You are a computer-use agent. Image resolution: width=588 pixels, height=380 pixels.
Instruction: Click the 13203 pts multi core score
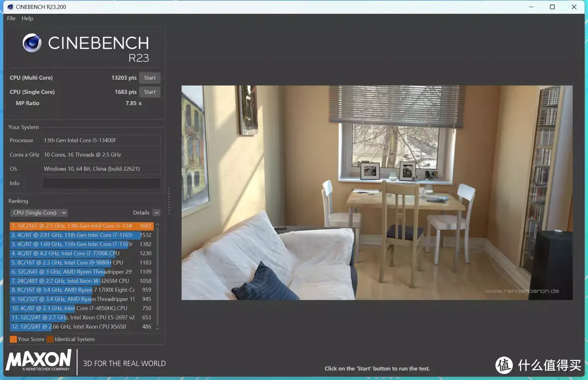tap(124, 78)
